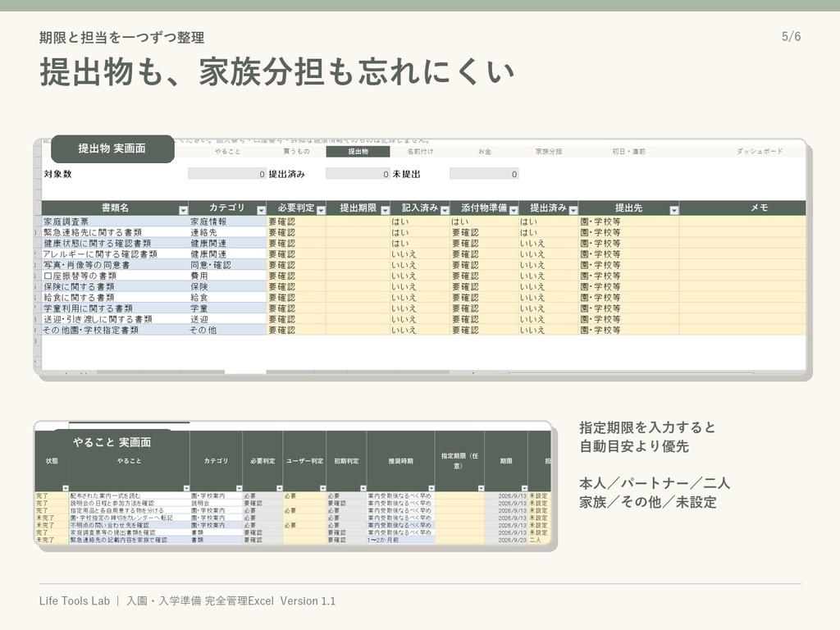Select the メモ column header
Image resolution: width=840 pixels, height=630 pixels.
[742, 208]
